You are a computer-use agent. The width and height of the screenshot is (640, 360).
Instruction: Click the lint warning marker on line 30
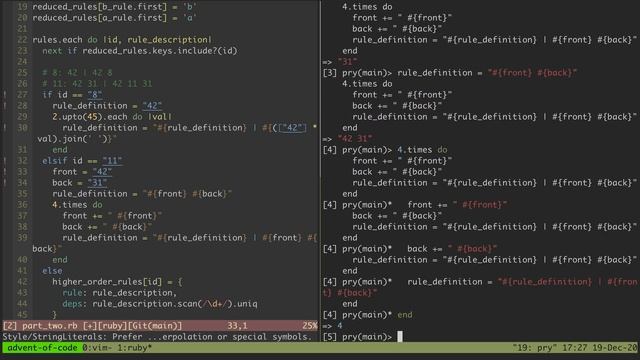coord(5,128)
